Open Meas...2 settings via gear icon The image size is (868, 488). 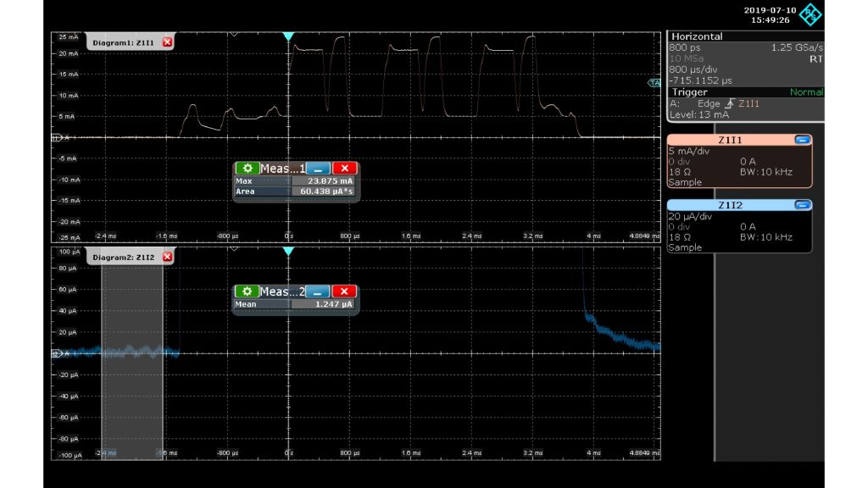[x=246, y=292]
